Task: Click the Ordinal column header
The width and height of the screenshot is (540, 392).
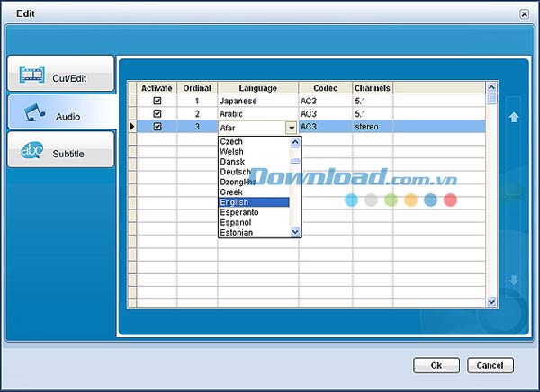Action: [197, 88]
